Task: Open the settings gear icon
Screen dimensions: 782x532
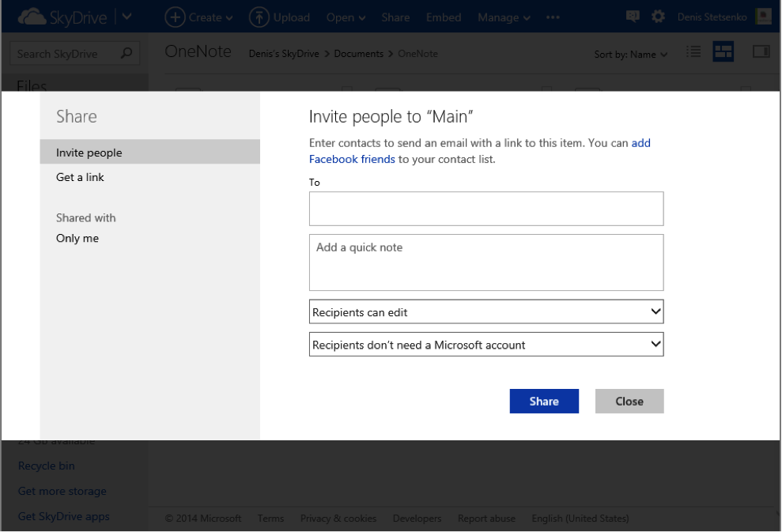Action: 659,17
